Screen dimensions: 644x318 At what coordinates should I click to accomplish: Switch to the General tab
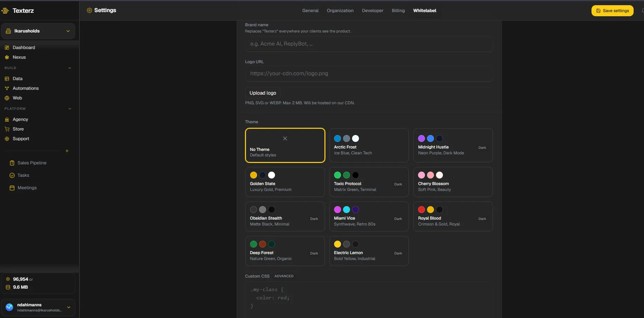click(310, 11)
